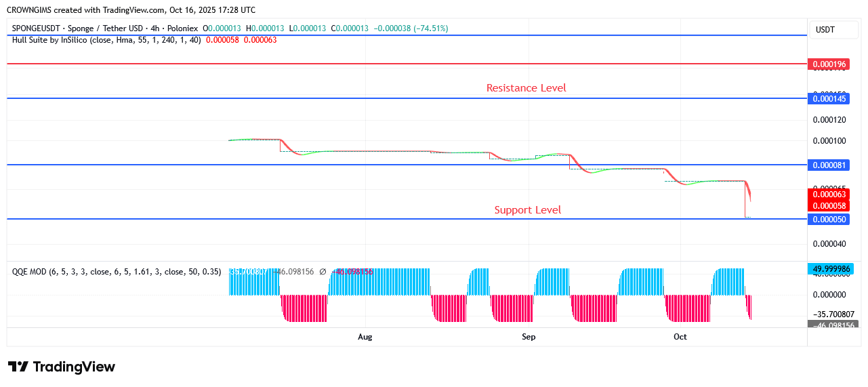Viewport: 868px width, 387px height.
Task: Select the Support Level text label
Action: [x=527, y=210]
